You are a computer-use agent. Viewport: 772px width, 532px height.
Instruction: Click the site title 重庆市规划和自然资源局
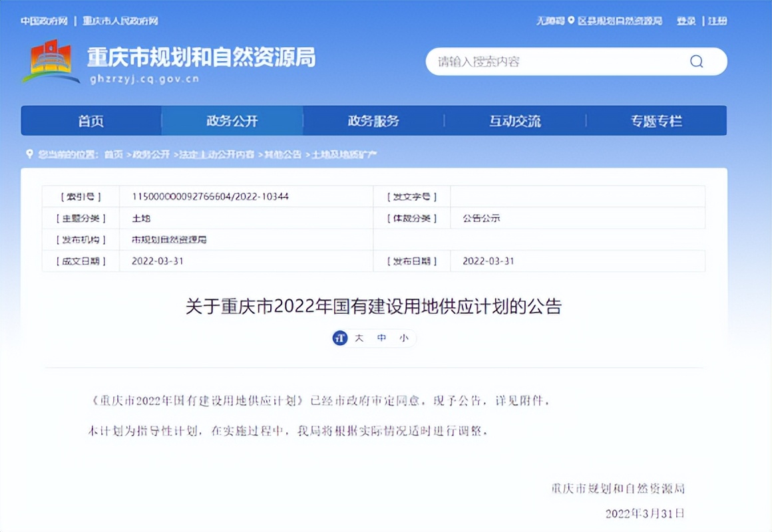tap(202, 58)
